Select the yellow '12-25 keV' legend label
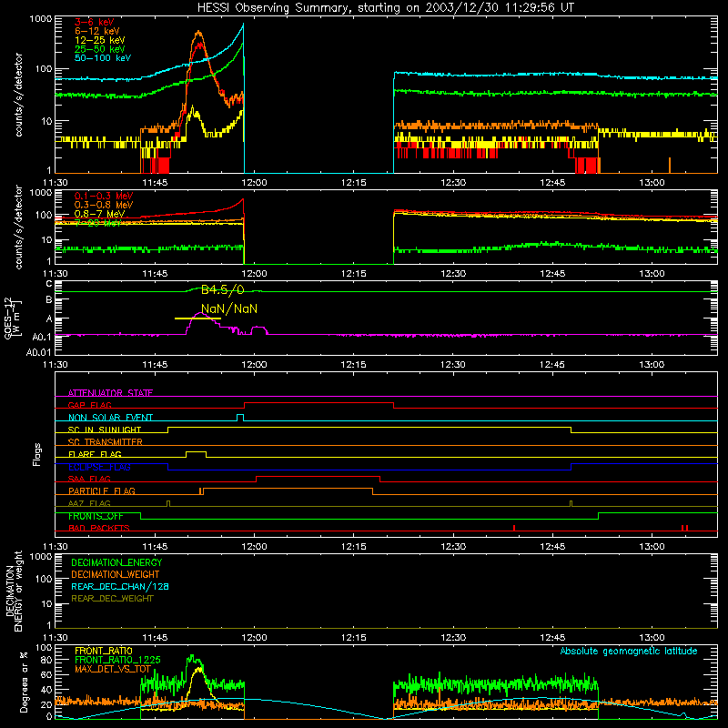Screen dimensions: 728x728 tap(100, 40)
